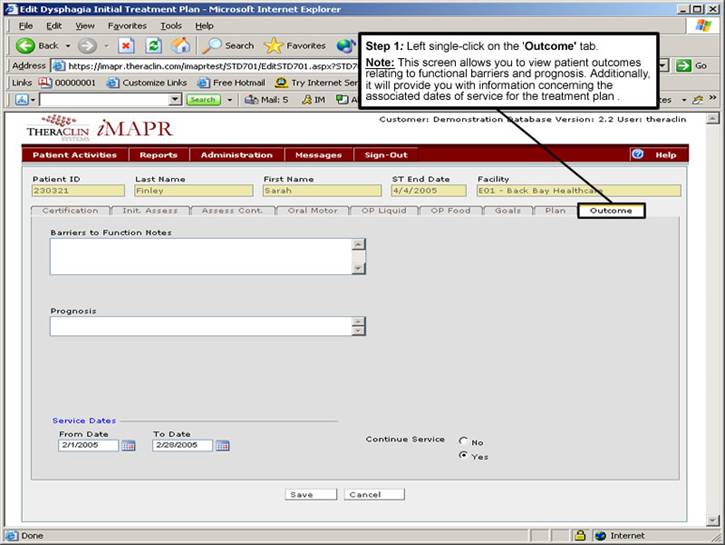The image size is (725, 545).
Task: Select 'Yes' for Continue Service
Action: [x=463, y=456]
